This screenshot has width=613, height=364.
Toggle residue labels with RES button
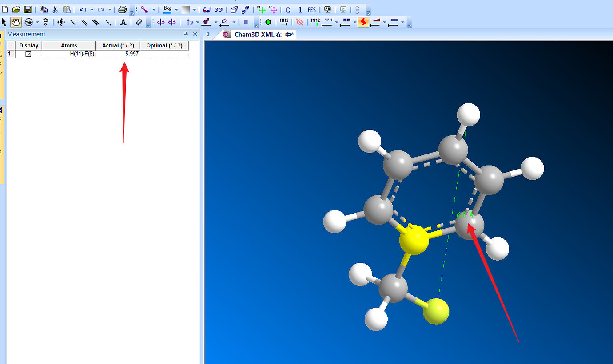(x=312, y=10)
